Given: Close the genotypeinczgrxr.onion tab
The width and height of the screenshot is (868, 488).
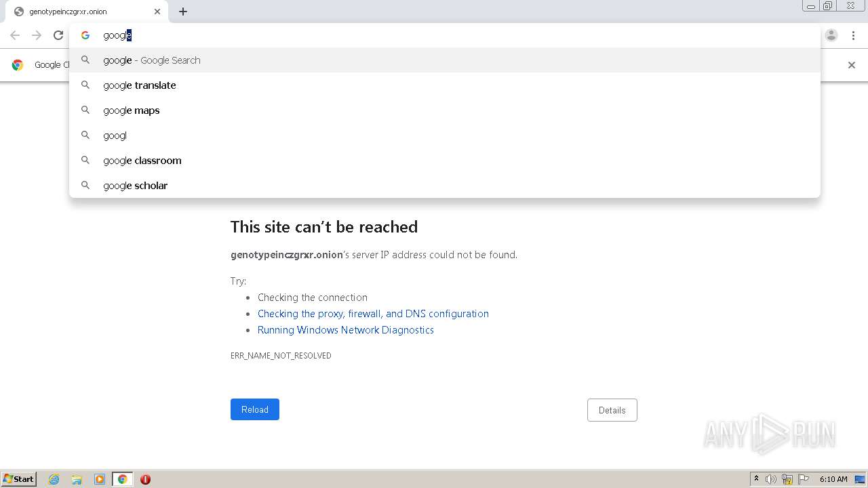Looking at the screenshot, I should point(157,12).
